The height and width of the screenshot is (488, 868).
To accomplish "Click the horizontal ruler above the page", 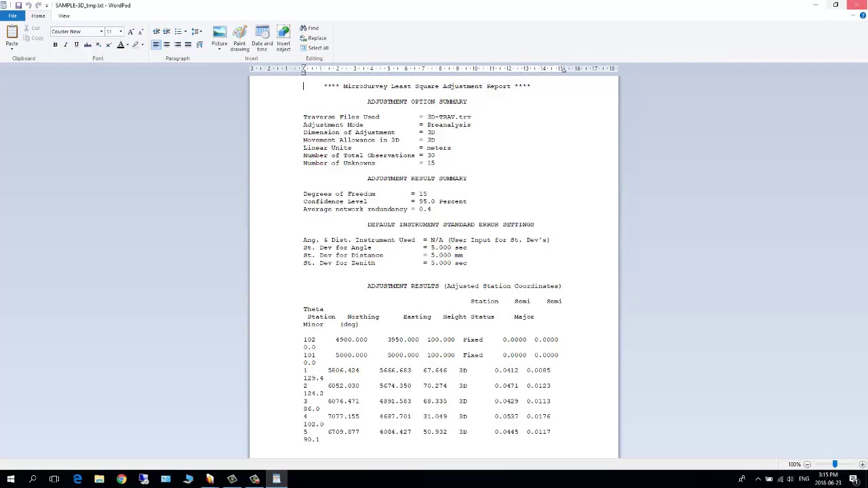I will tap(434, 68).
